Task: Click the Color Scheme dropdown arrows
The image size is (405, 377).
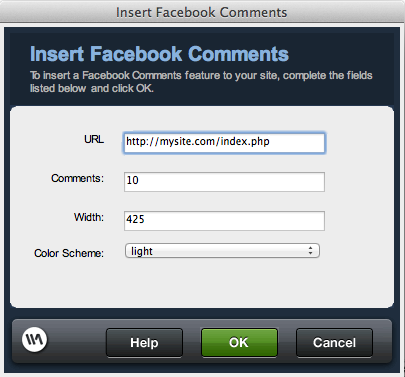Action: coord(310,251)
